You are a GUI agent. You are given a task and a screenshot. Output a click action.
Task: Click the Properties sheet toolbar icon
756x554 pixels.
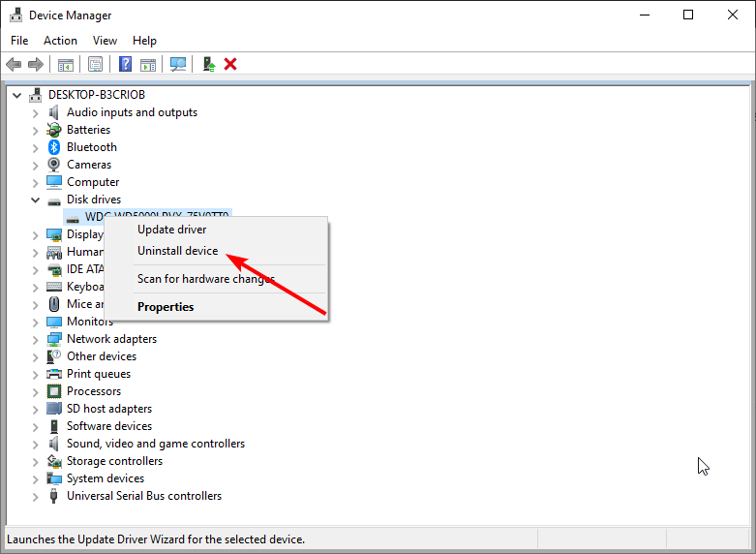96,64
